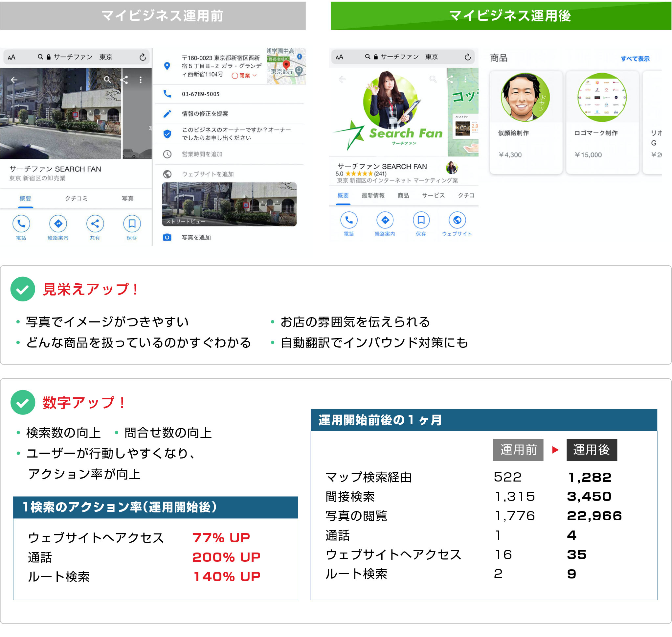Open the 似顔絵制作 product card
This screenshot has width=672, height=637.
coord(526,122)
